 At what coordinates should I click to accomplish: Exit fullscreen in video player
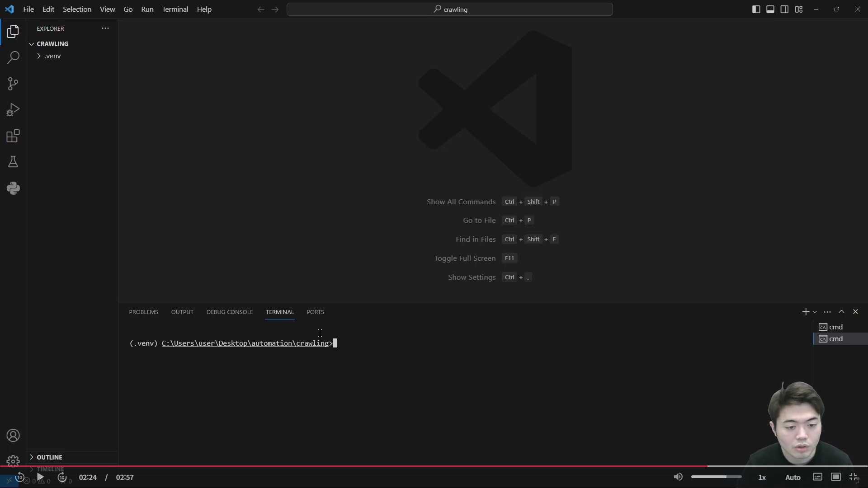pos(854,477)
